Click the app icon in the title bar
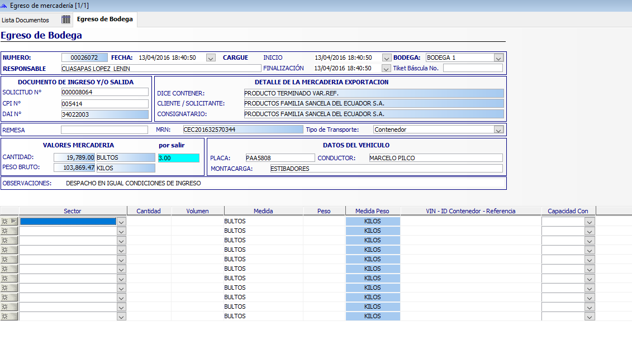Screen dimensions: 632x364 tap(3, 6)
